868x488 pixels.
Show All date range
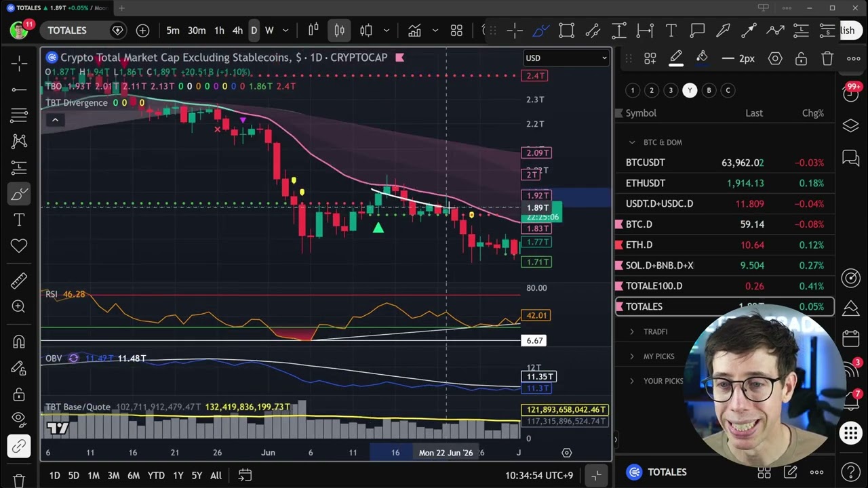216,476
